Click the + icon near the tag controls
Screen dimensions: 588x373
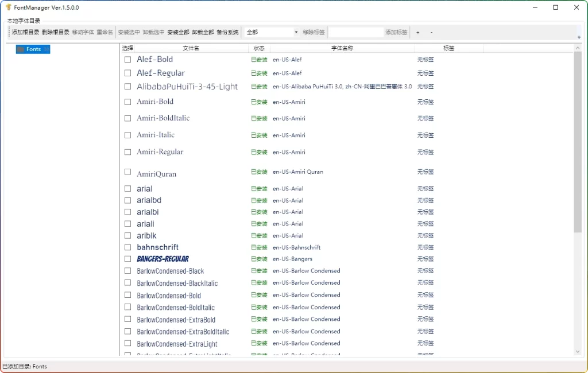[x=417, y=32]
